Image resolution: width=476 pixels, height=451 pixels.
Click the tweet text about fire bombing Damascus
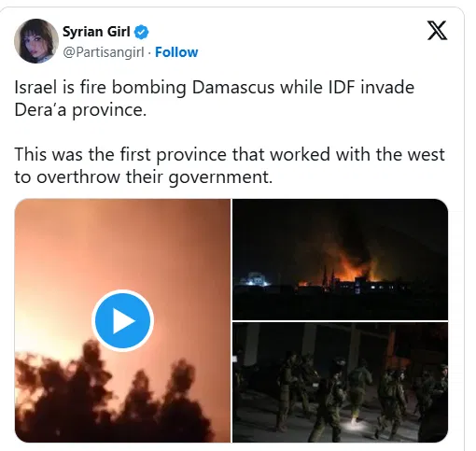click(215, 98)
